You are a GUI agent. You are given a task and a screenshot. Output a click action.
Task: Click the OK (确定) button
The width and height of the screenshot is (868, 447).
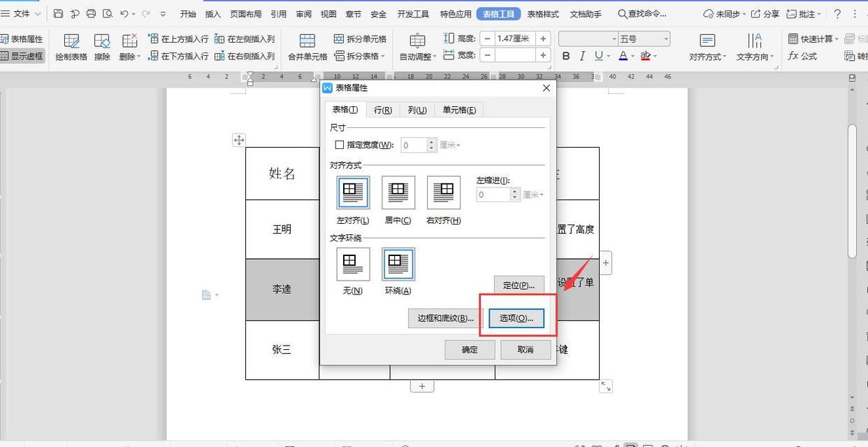(x=470, y=350)
